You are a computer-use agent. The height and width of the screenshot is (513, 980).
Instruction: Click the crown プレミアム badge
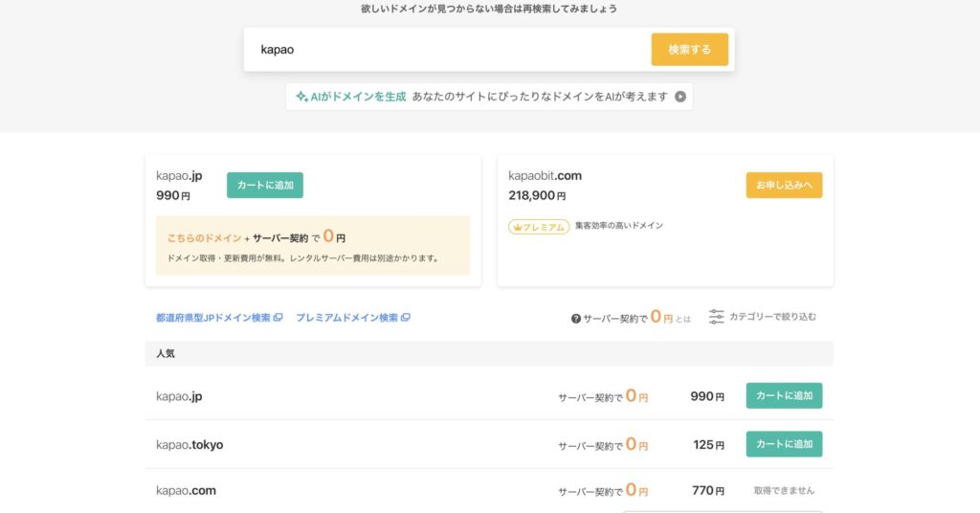click(538, 227)
